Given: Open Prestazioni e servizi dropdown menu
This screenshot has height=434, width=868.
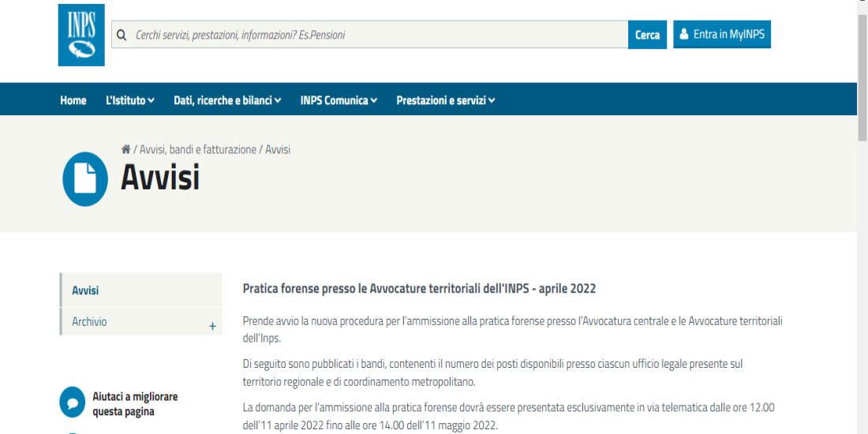Looking at the screenshot, I should tap(446, 100).
